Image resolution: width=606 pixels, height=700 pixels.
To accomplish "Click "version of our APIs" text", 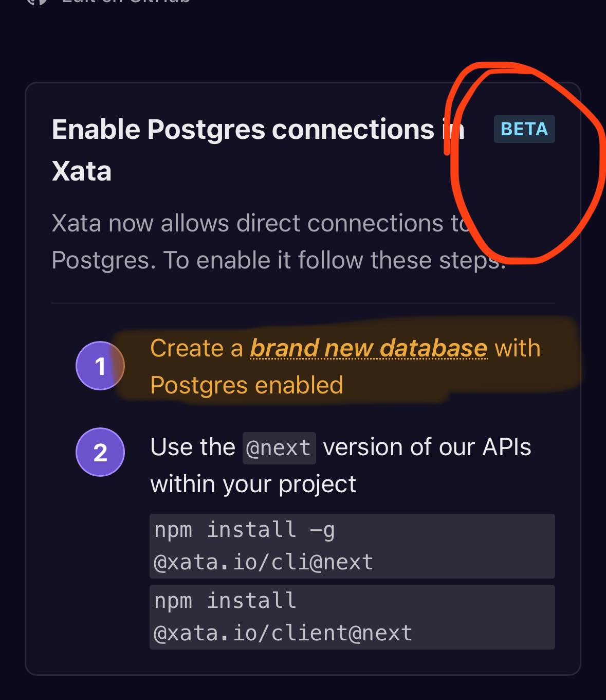I will pos(427,447).
